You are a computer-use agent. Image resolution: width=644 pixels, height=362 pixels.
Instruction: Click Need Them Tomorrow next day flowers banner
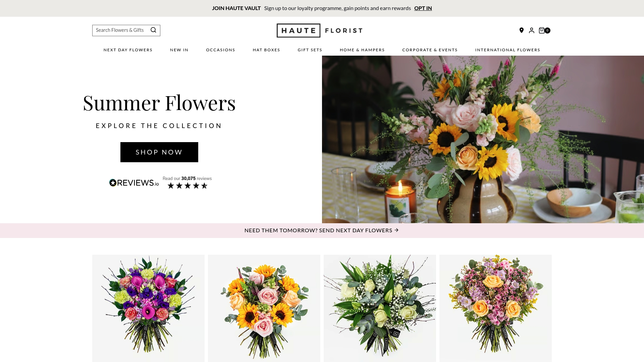pyautogui.click(x=322, y=231)
